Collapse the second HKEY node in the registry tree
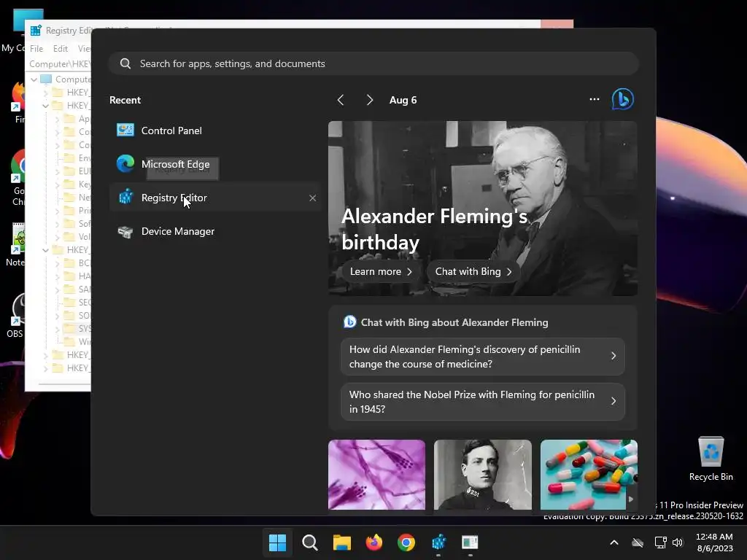 click(45, 106)
